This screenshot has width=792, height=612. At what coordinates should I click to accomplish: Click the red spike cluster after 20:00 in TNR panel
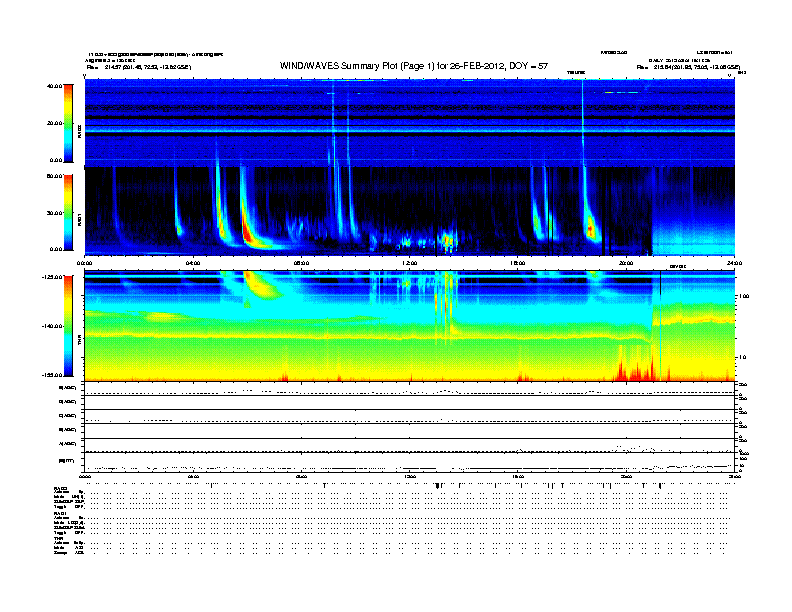637,369
